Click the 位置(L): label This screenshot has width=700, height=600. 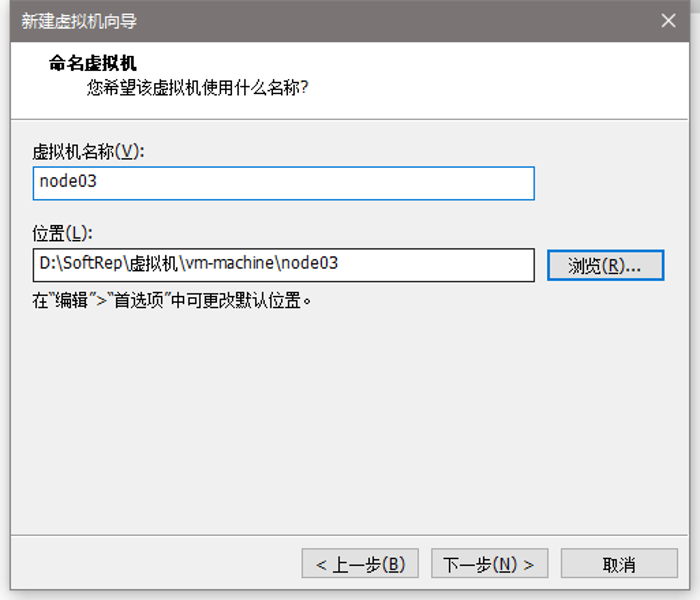click(62, 233)
